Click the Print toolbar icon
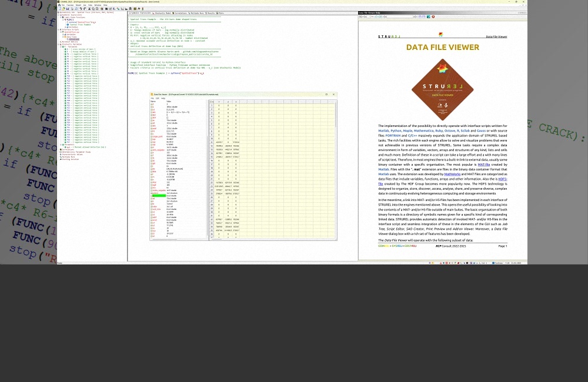 coord(72,9)
